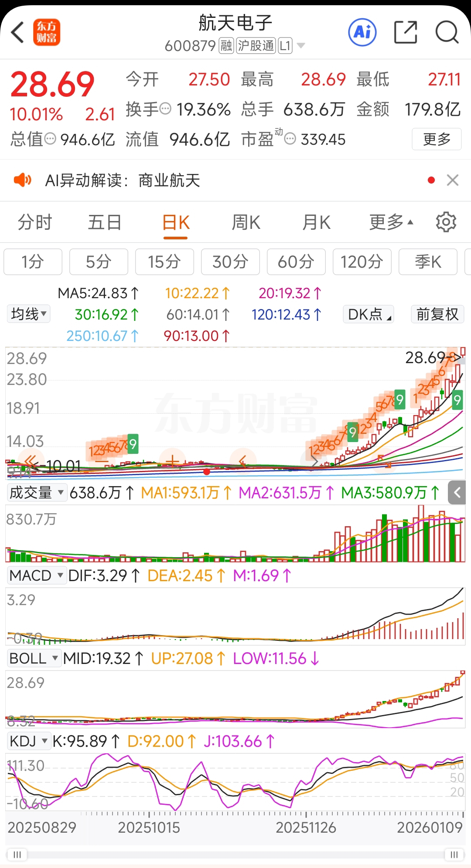Tap the info icon beside 市盈
The image size is (471, 868).
(290, 139)
